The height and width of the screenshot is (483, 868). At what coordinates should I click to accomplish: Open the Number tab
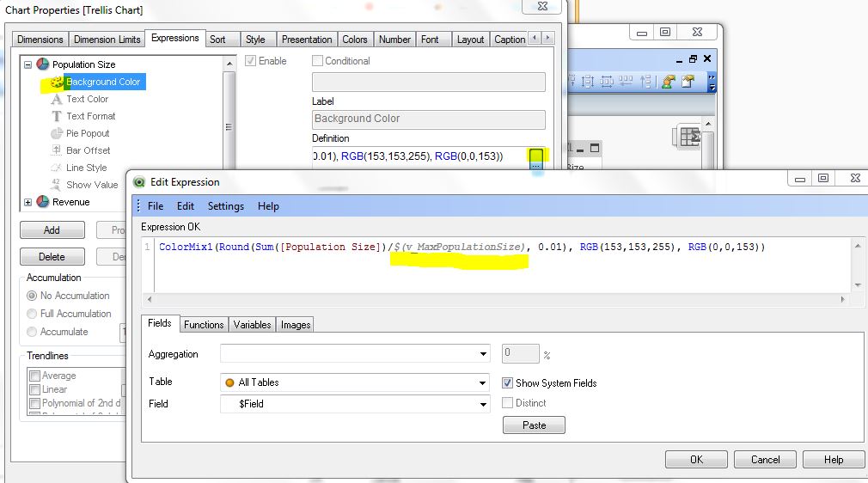click(394, 40)
